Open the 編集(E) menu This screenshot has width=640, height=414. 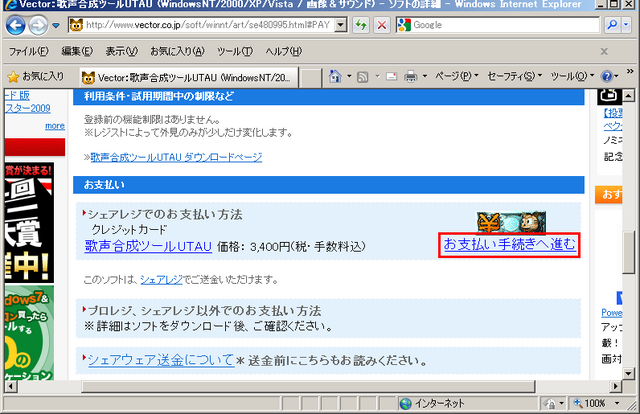click(77, 51)
